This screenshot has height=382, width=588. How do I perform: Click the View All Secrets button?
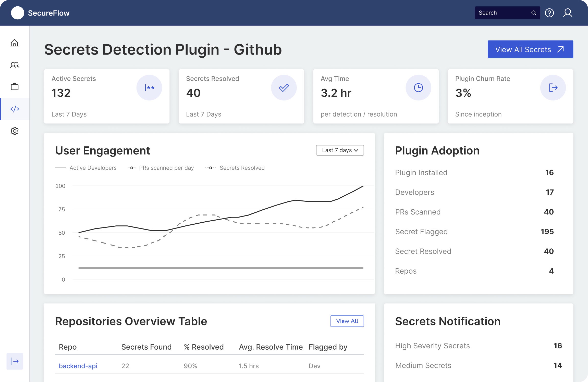pyautogui.click(x=530, y=49)
